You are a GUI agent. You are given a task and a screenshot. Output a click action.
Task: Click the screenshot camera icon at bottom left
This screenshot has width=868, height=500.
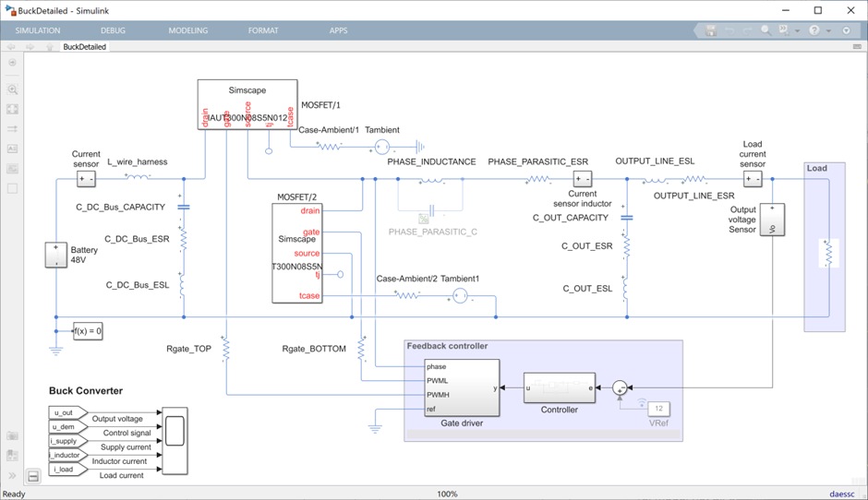13,435
